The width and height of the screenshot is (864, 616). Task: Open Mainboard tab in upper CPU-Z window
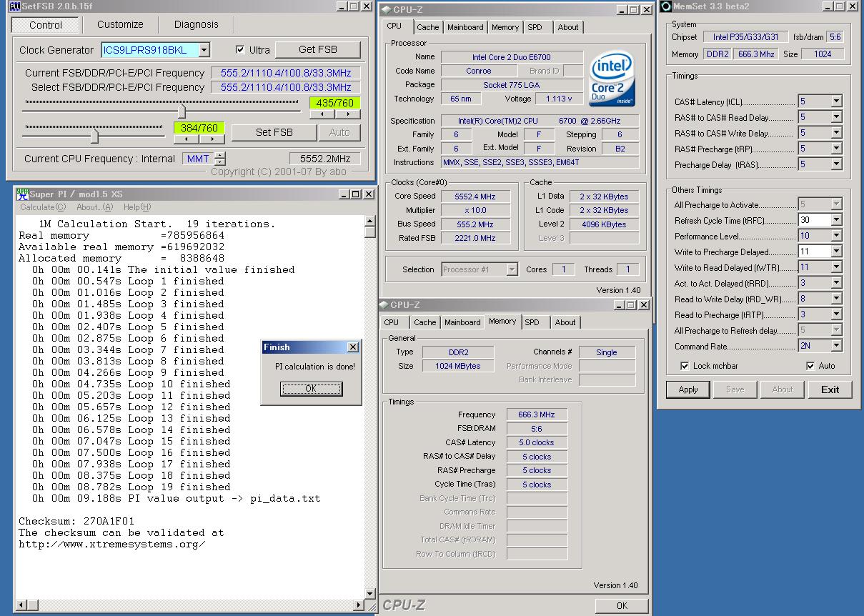(465, 27)
